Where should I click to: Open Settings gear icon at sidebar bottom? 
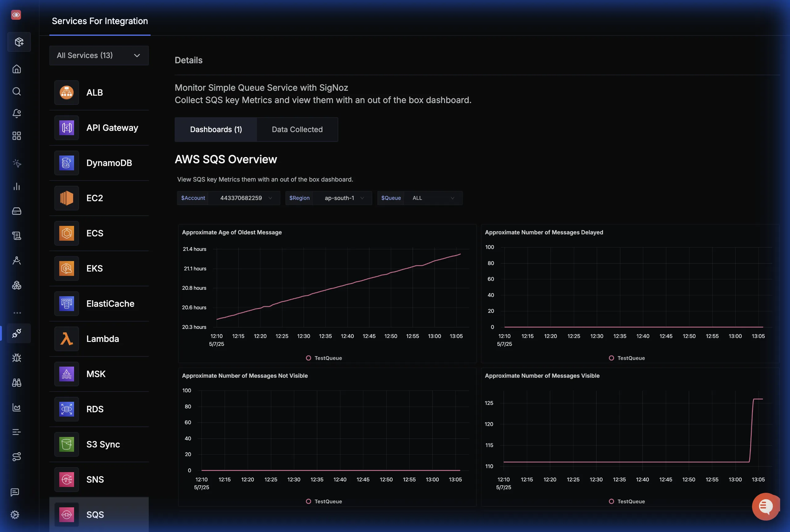point(15,515)
